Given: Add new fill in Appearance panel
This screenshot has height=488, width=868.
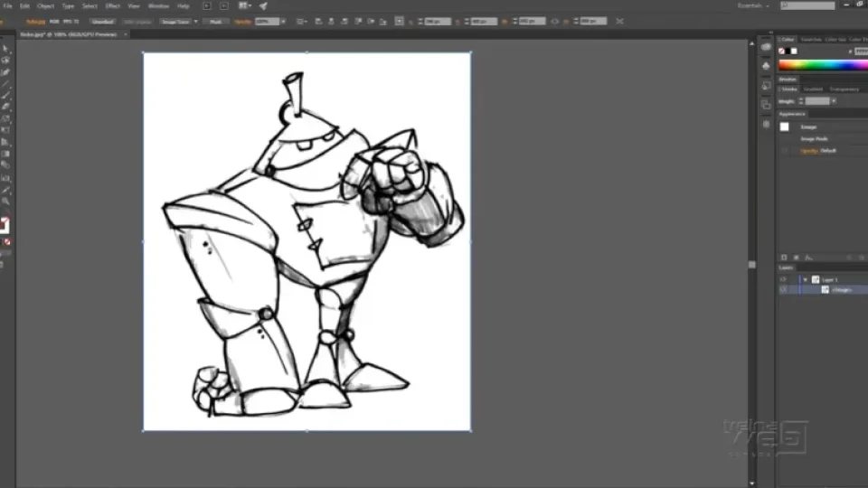Looking at the screenshot, I should (796, 258).
